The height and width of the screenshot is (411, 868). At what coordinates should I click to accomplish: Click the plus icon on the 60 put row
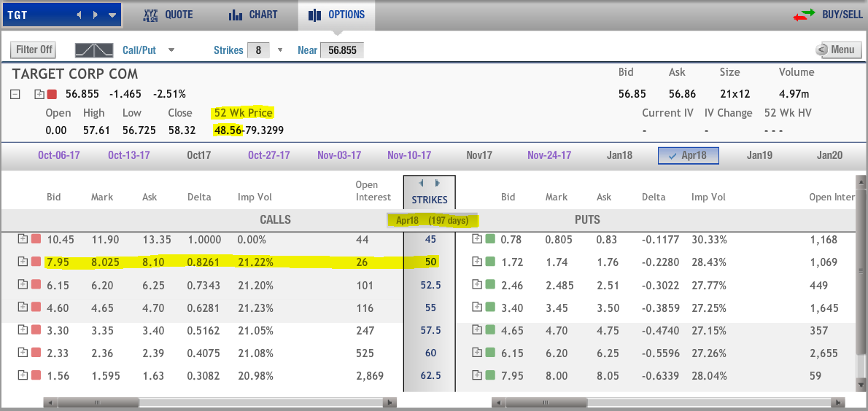[x=476, y=352]
